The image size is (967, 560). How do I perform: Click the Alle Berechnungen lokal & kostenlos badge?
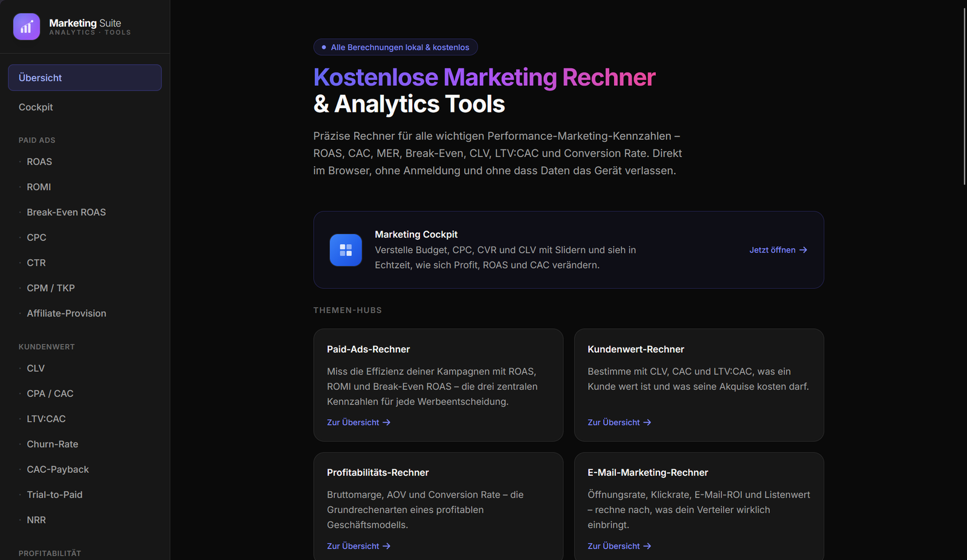click(395, 47)
